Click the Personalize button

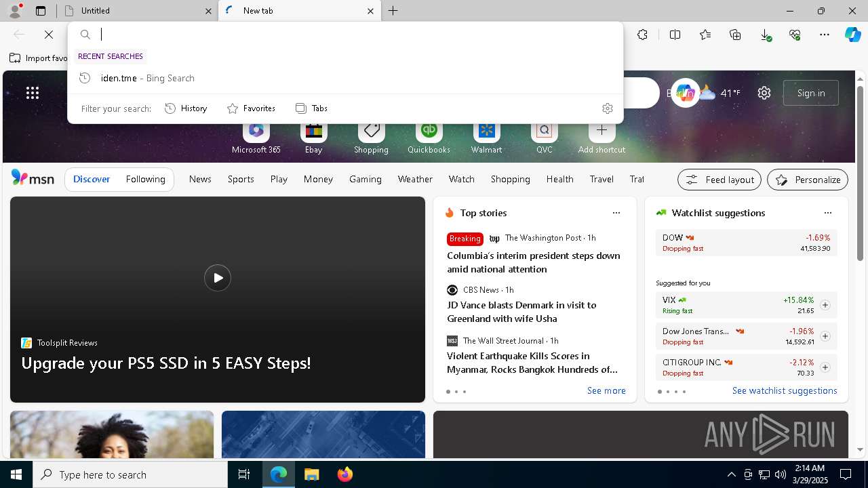(808, 180)
